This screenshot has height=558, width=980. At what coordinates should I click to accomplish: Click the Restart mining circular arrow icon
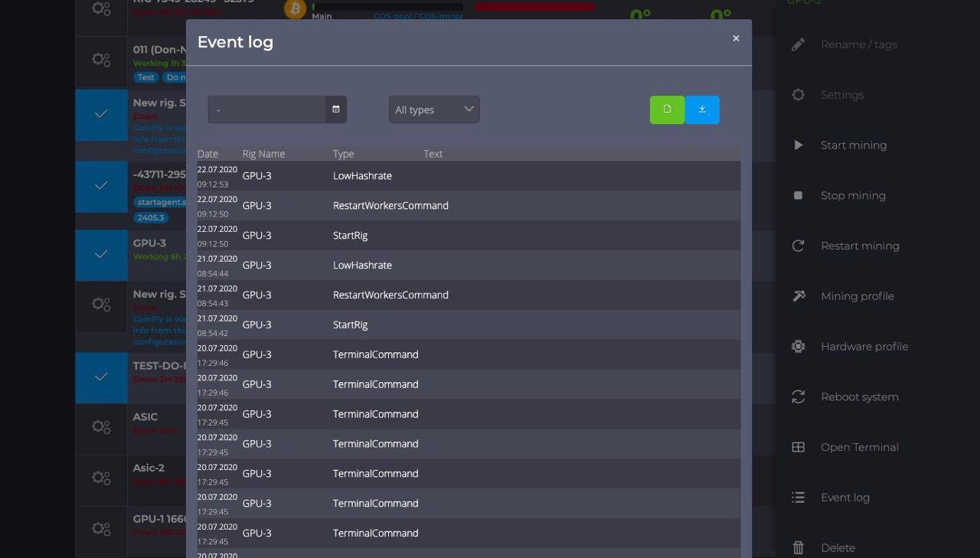click(x=799, y=246)
